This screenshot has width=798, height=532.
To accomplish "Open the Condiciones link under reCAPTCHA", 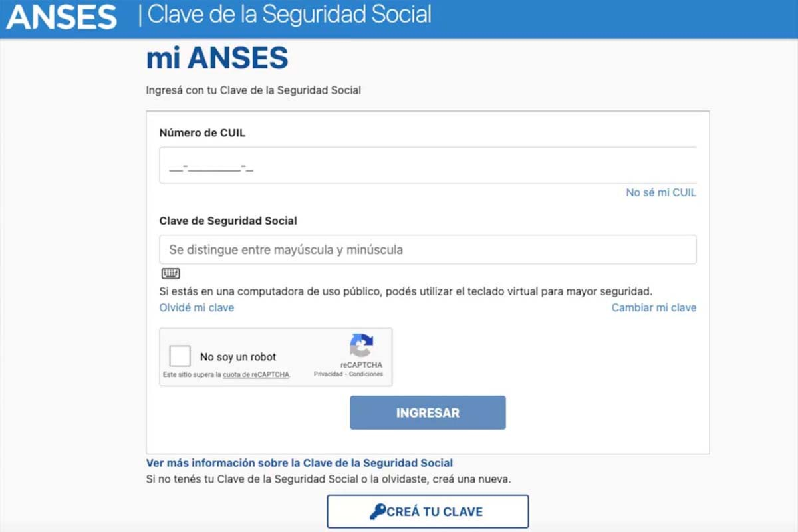I will coord(366,373).
